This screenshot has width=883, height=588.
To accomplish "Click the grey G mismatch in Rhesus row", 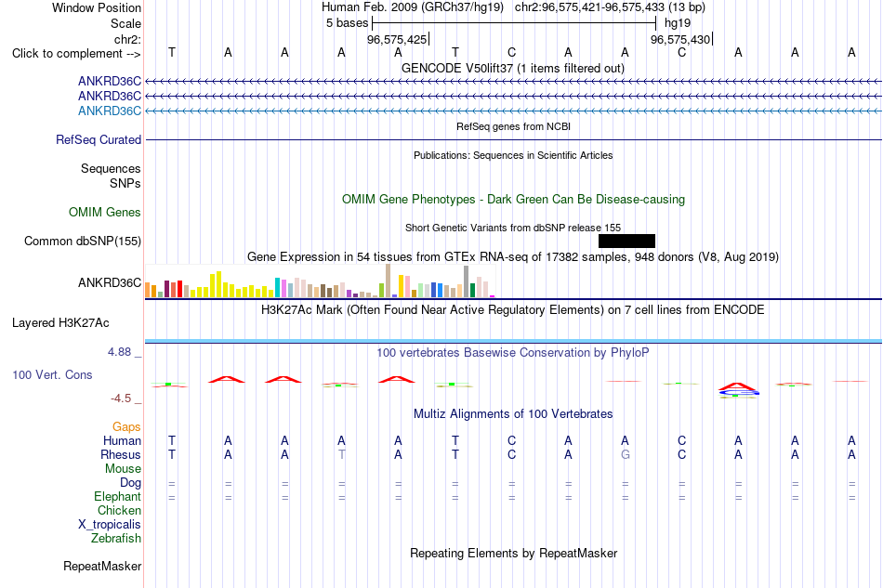I will 626,454.
